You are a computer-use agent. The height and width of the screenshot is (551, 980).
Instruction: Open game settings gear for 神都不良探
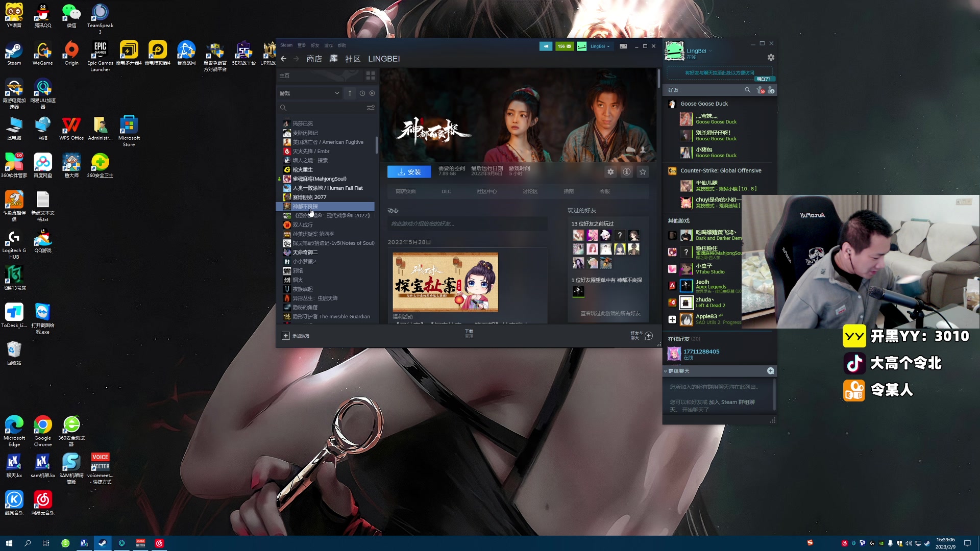(x=610, y=172)
